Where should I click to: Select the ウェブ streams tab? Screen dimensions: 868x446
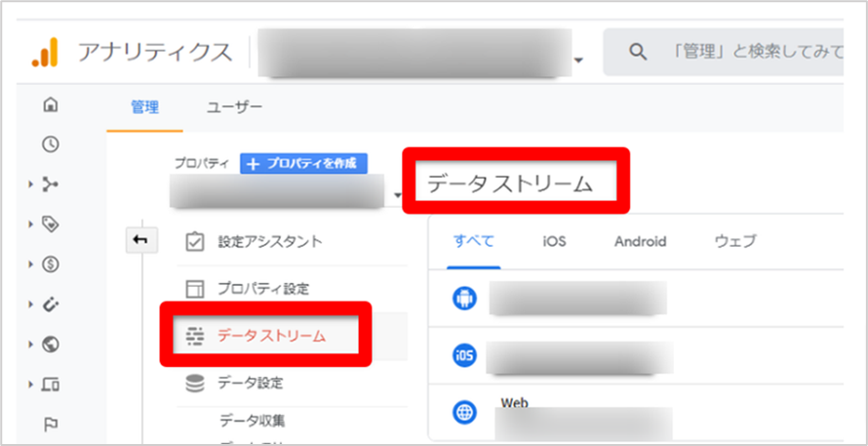[735, 242]
